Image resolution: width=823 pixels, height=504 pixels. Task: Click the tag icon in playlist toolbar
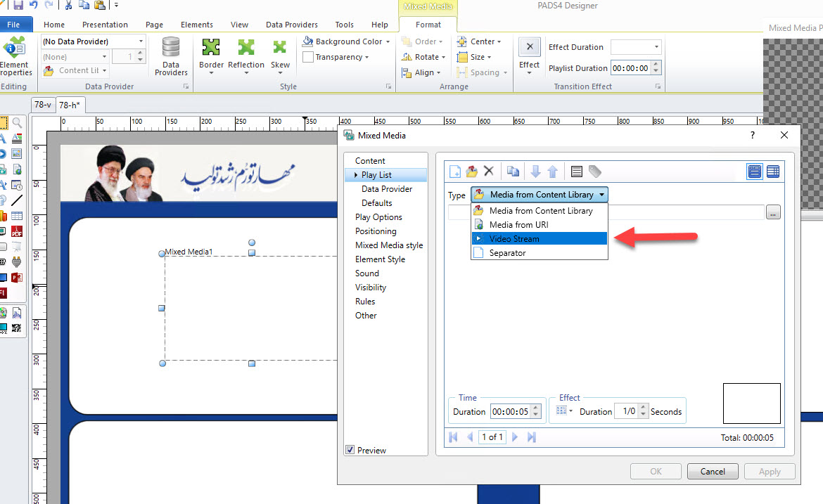pos(595,172)
